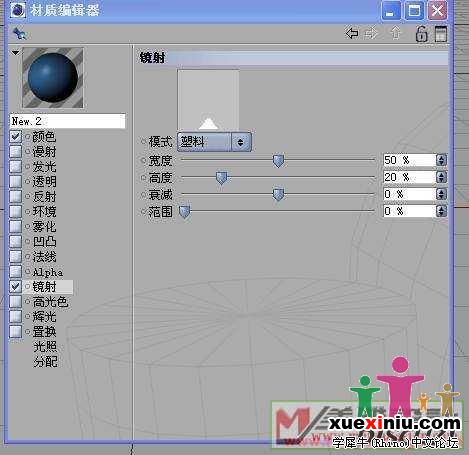Open the 凹凸 channel settings
This screenshot has height=455, width=469.
pos(45,242)
